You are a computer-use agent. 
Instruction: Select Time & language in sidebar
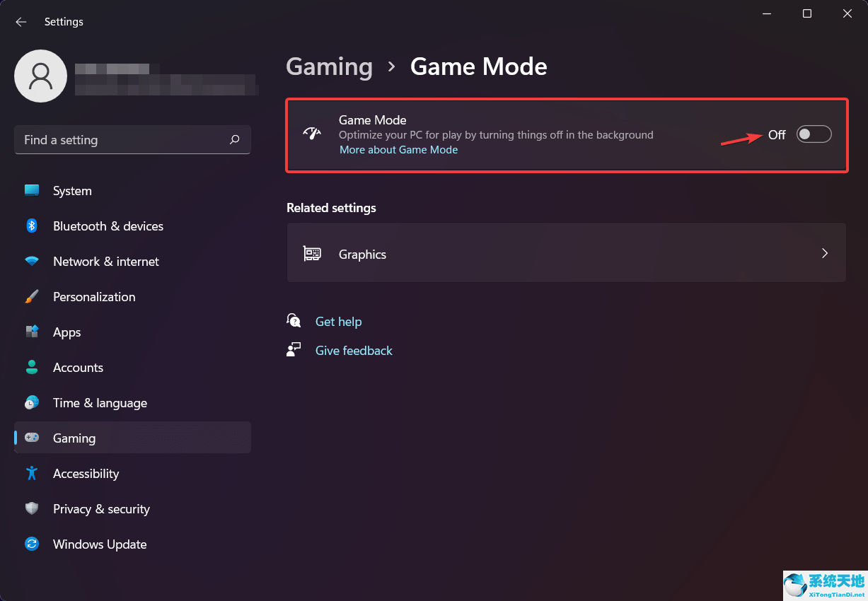click(100, 402)
